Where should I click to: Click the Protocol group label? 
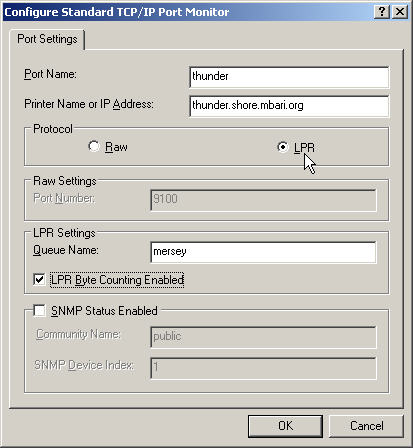tap(53, 129)
